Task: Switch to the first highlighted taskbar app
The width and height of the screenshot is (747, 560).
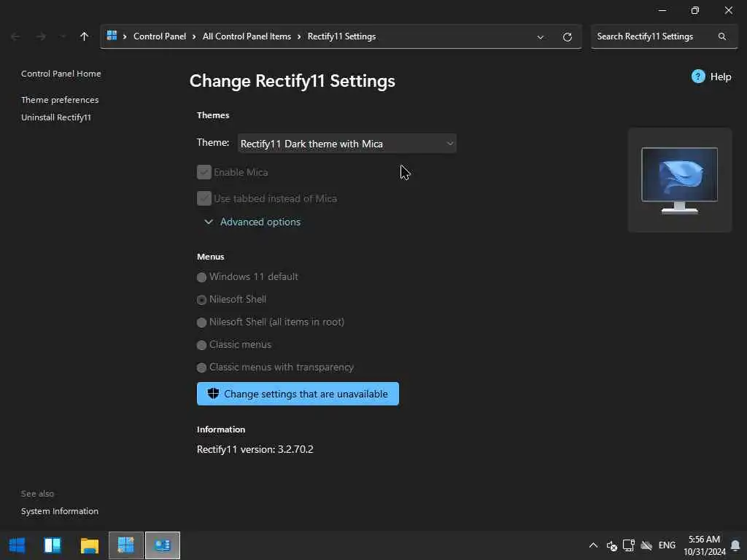Action: pyautogui.click(x=125, y=545)
